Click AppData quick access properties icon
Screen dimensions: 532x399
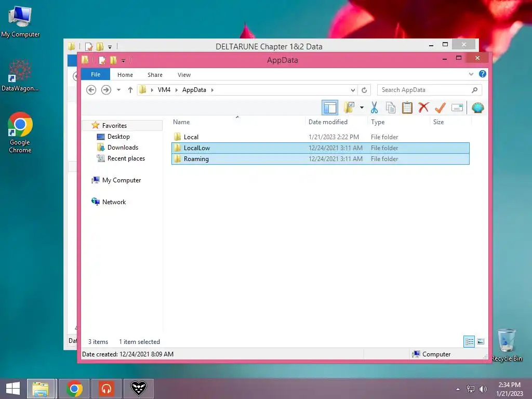coord(102,60)
